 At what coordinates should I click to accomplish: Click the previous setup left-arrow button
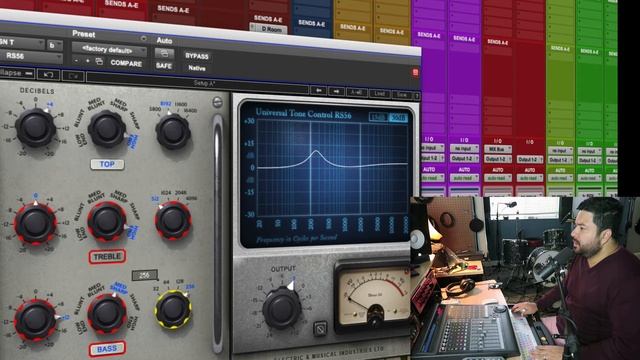tap(318, 91)
